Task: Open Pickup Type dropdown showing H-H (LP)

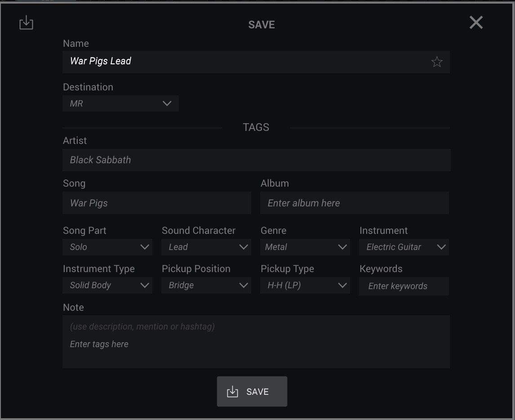Action: click(305, 285)
